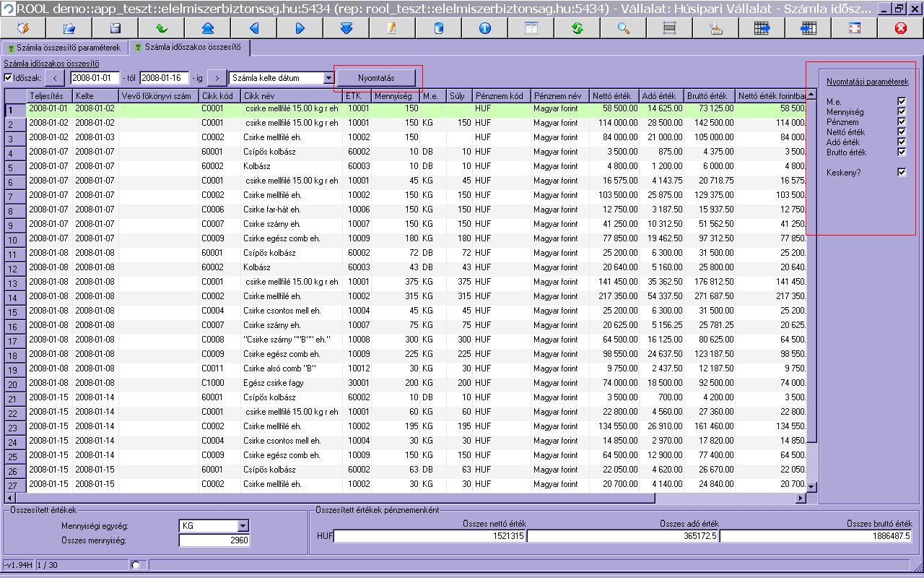Image resolution: width=924 pixels, height=578 pixels.
Task: Uncheck the Időszak checkbox
Action: coord(8,78)
